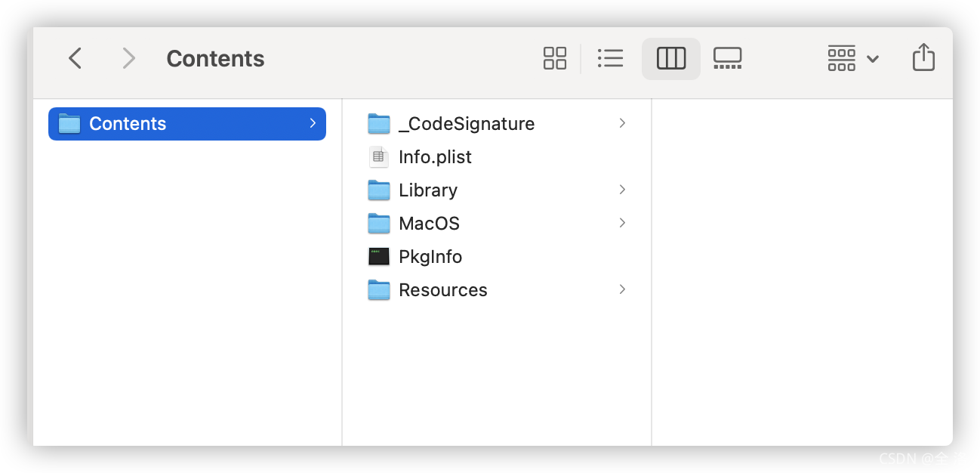The image size is (980, 473).
Task: Select the Contents folder row
Action: pyautogui.click(x=187, y=124)
